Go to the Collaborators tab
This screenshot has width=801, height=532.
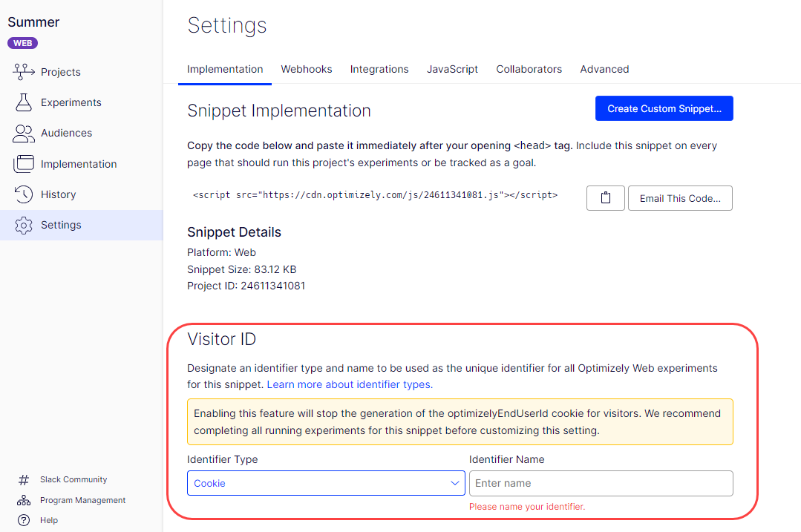(x=529, y=69)
